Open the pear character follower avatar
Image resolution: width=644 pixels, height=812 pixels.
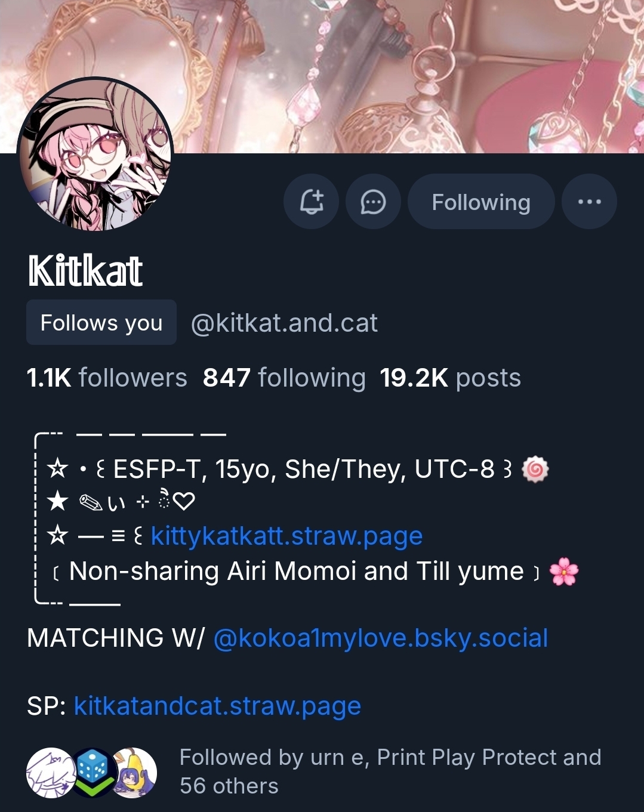(134, 773)
